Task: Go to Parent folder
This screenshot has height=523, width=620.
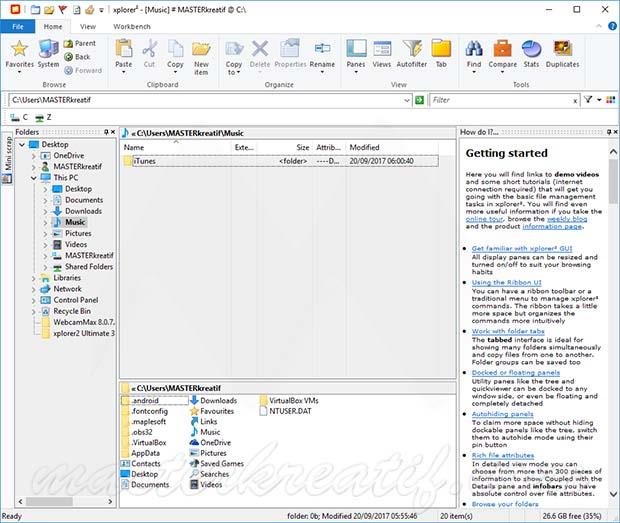Action: 79,43
